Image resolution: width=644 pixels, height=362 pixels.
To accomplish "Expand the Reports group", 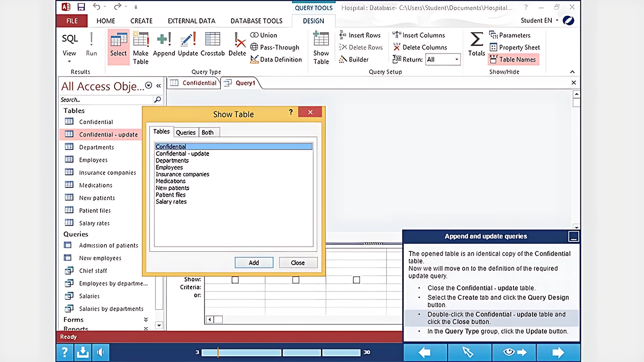I will click(x=146, y=329).
